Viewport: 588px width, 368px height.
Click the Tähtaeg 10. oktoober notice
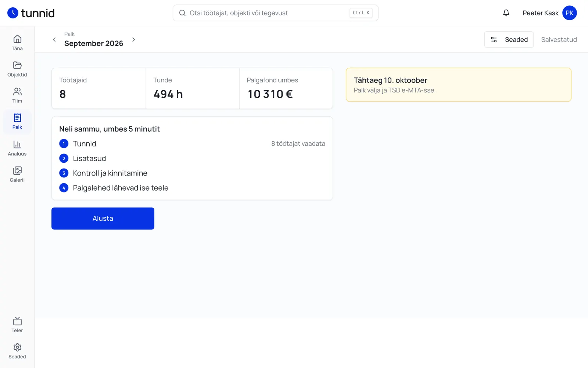pyautogui.click(x=459, y=85)
